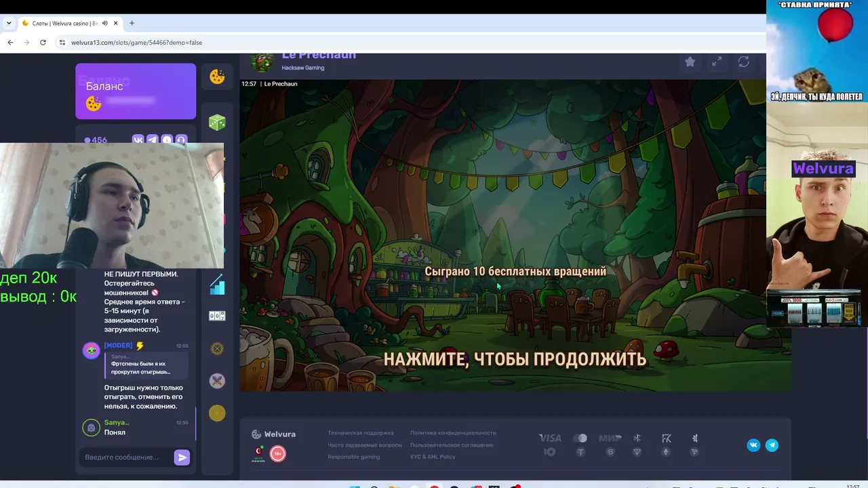Viewport: 868px width, 488px height.
Task: Refresh the Le Prechaun game
Action: pyautogui.click(x=744, y=62)
